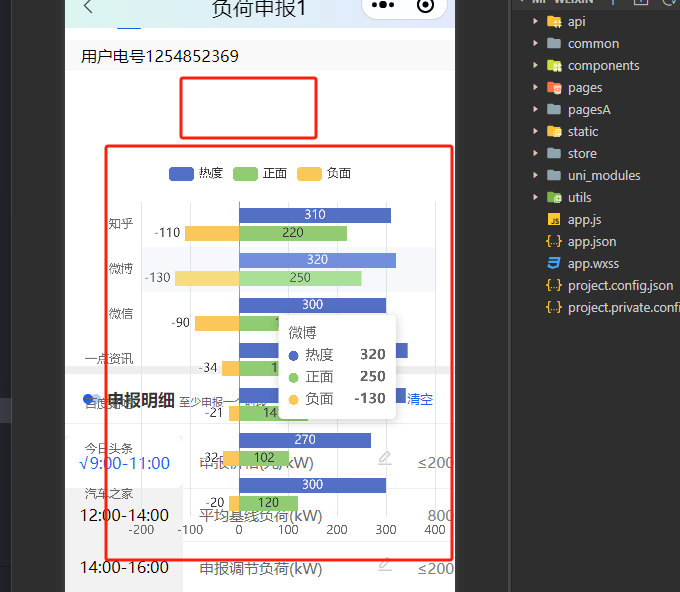The height and width of the screenshot is (592, 680).
Task: Click the 汽车之家 blue bar labeled 300
Action: (312, 485)
